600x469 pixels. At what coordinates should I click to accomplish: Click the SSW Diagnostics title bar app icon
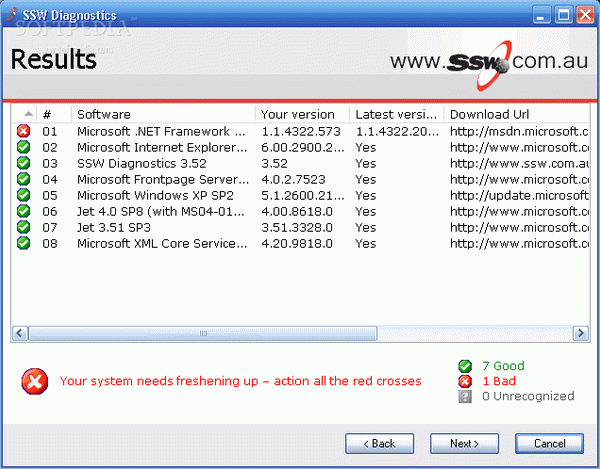click(12, 14)
